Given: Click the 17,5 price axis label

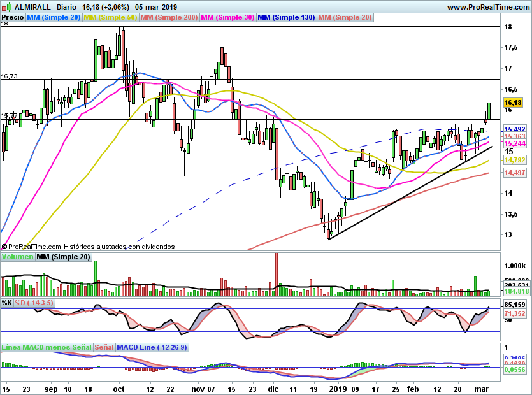Looking at the screenshot, I should click(511, 48).
